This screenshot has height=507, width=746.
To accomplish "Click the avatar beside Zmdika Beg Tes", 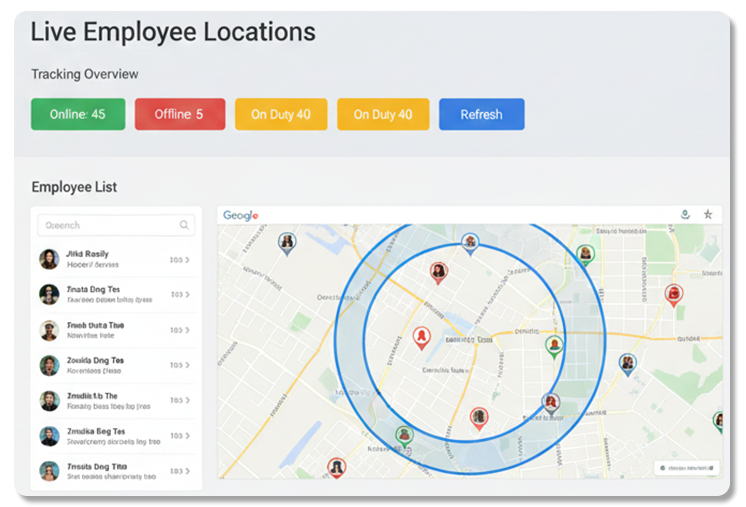I will click(49, 436).
